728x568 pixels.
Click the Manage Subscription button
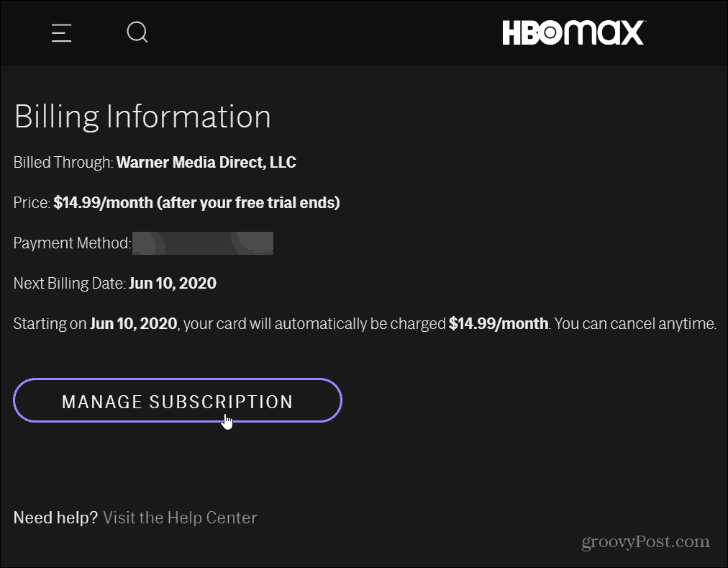[x=178, y=401]
